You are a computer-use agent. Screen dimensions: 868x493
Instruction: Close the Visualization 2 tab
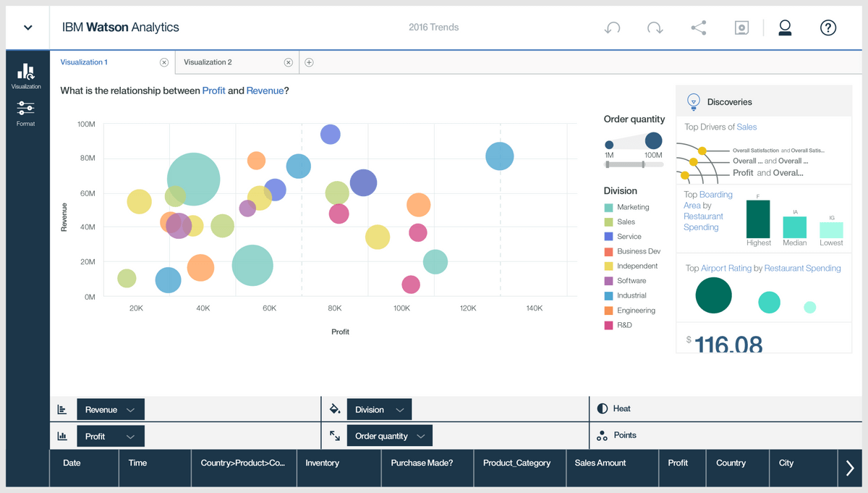pos(289,62)
